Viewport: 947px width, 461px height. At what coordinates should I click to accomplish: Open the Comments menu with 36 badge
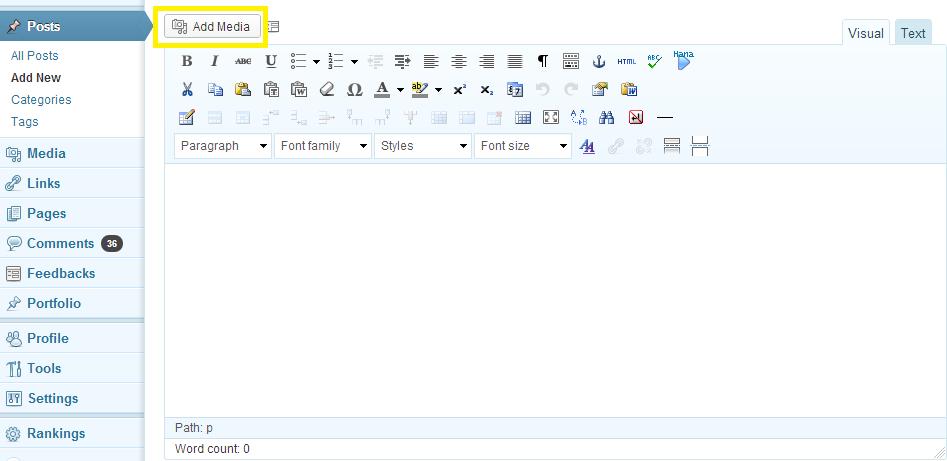72,243
